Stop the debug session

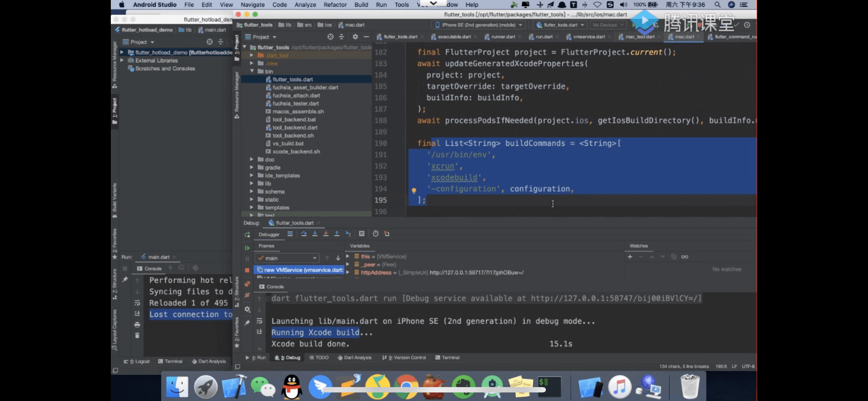(247, 271)
